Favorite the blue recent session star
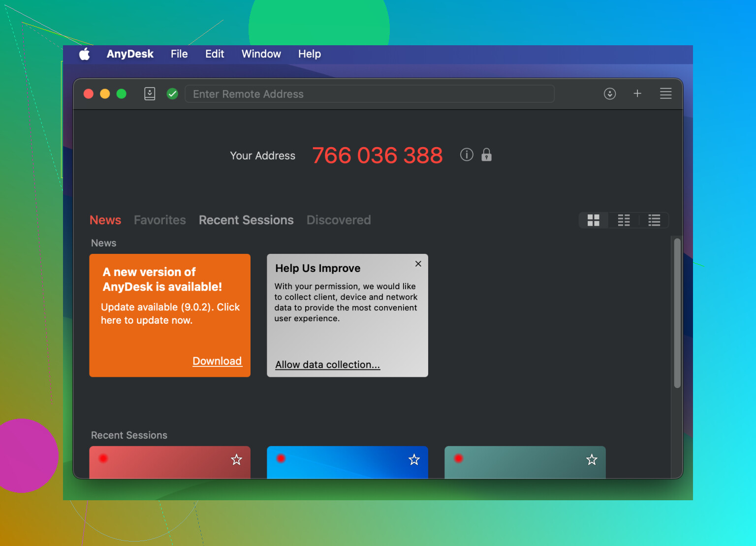Viewport: 756px width, 546px height. (x=414, y=460)
